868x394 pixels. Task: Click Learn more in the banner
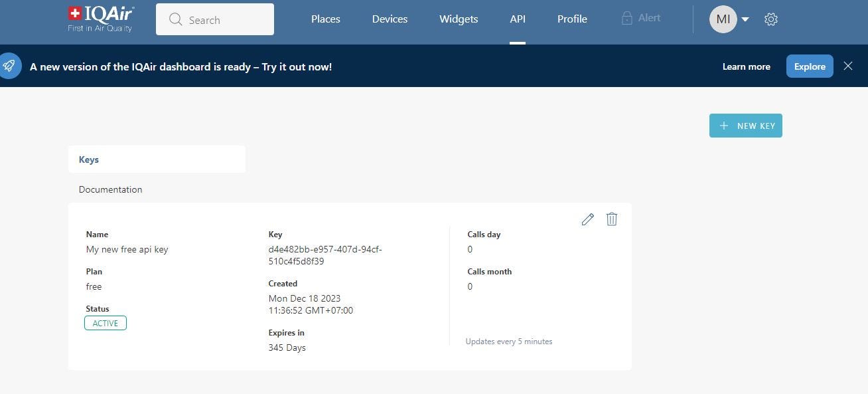click(x=746, y=66)
